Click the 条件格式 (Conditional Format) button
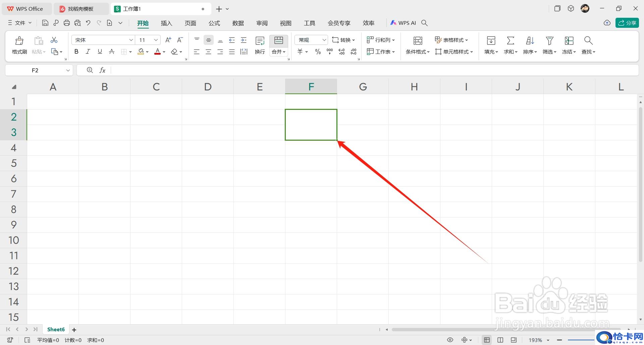The width and height of the screenshot is (644, 345). [418, 46]
